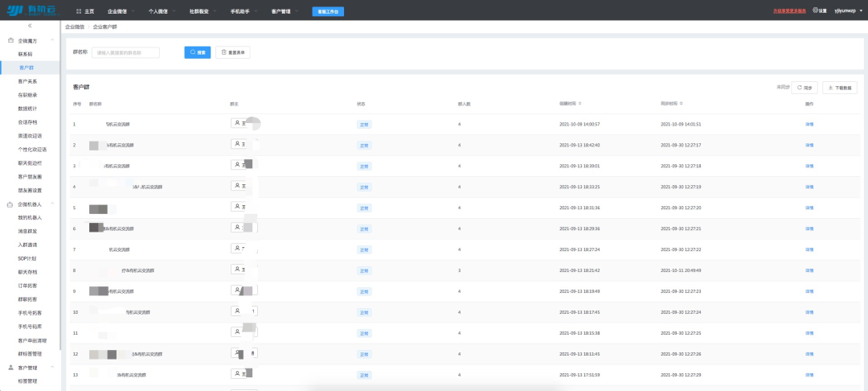Click the 重置表单 reset button
The height and width of the screenshot is (391, 868).
[x=233, y=52]
